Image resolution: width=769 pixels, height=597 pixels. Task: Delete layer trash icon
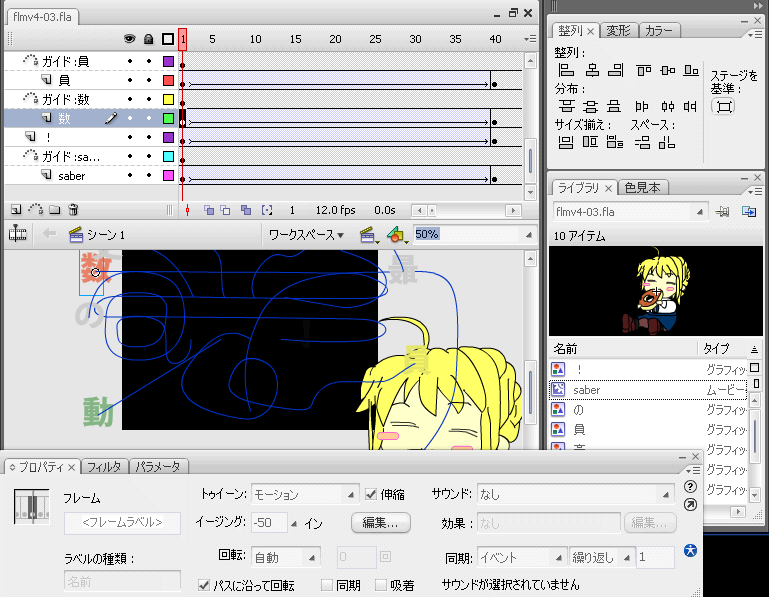(x=73, y=210)
